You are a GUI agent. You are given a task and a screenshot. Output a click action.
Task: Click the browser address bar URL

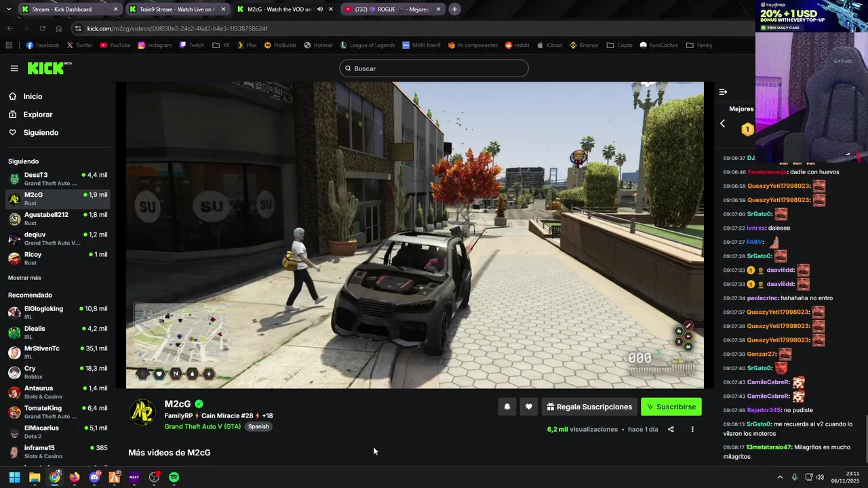178,28
